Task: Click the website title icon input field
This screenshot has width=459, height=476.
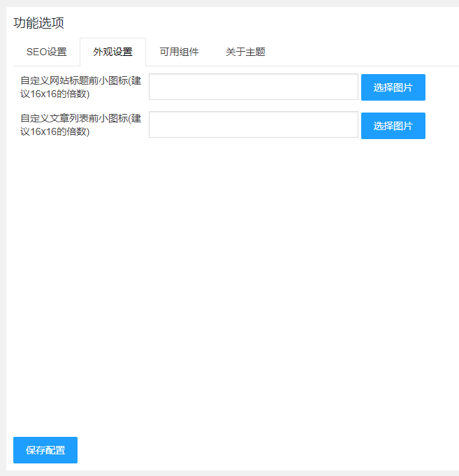Action: click(253, 87)
